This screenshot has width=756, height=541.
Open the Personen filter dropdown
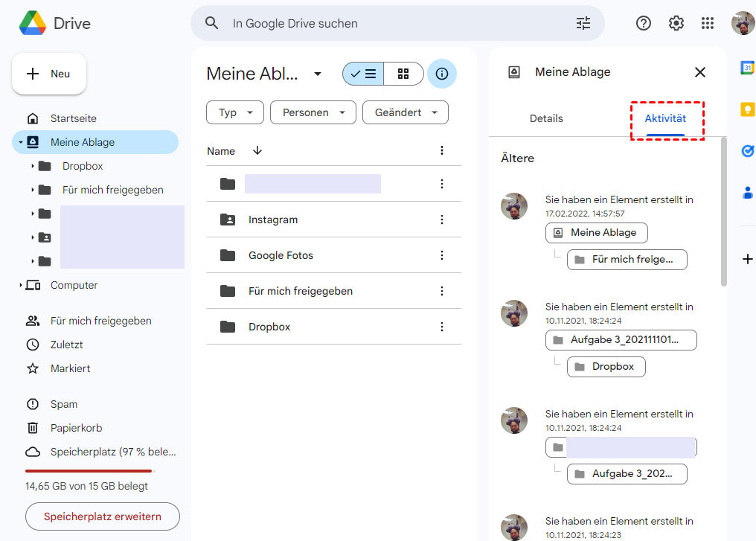click(313, 112)
